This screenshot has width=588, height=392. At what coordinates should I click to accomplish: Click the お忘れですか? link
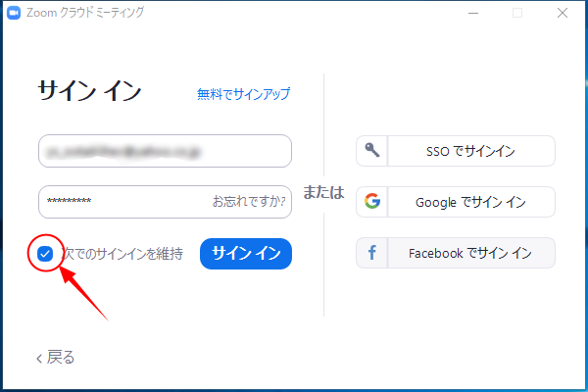pyautogui.click(x=249, y=202)
